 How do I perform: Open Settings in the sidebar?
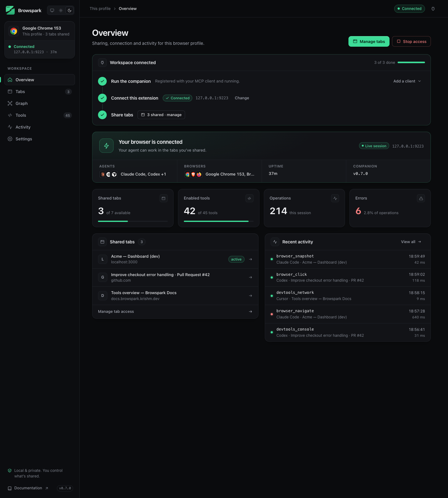point(40,139)
